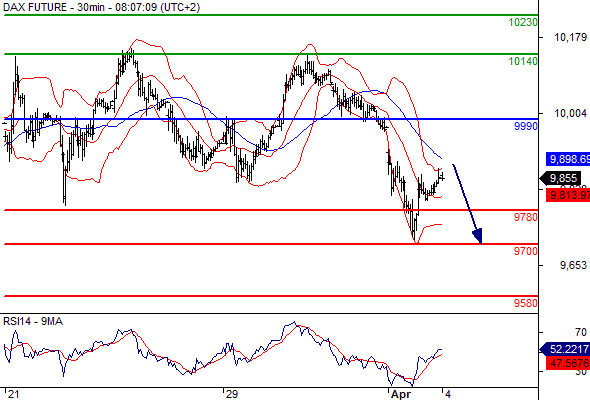Click the 10,004 price axis value
590x400 pixels.
coord(570,113)
